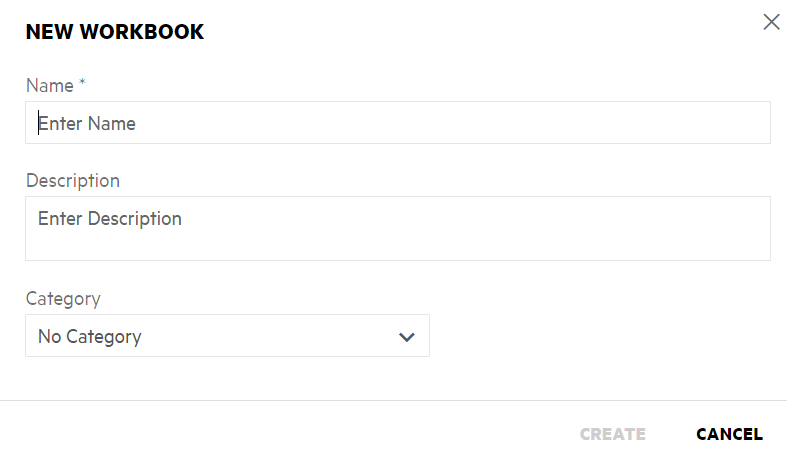Click the NEW WORKBOOK dialog title
This screenshot has width=787, height=458.
coord(115,32)
